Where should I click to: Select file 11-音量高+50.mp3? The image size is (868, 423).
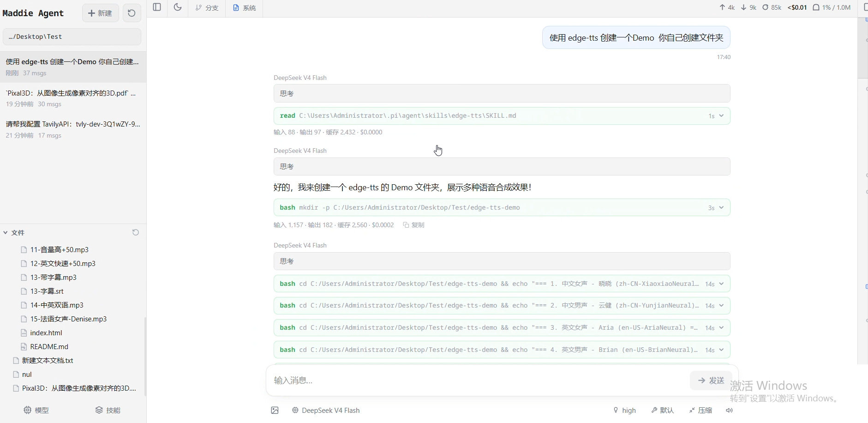(x=60, y=250)
